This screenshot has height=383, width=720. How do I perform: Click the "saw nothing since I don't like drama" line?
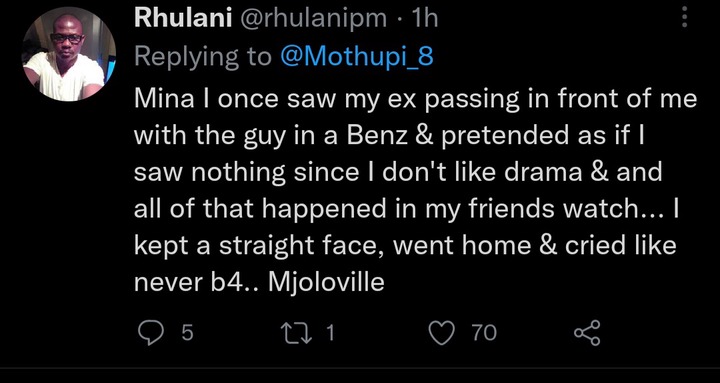pyautogui.click(x=398, y=172)
